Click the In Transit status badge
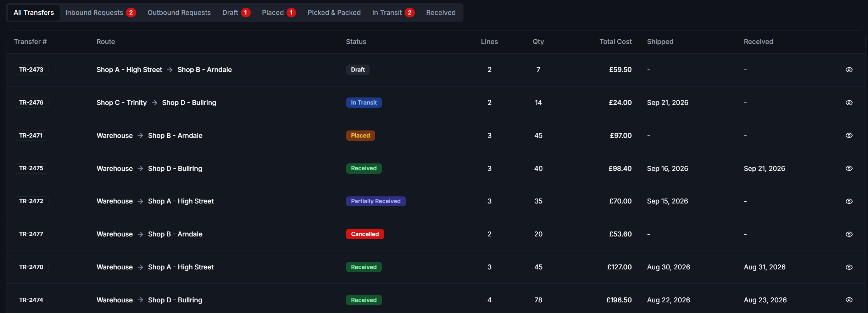 tap(364, 103)
